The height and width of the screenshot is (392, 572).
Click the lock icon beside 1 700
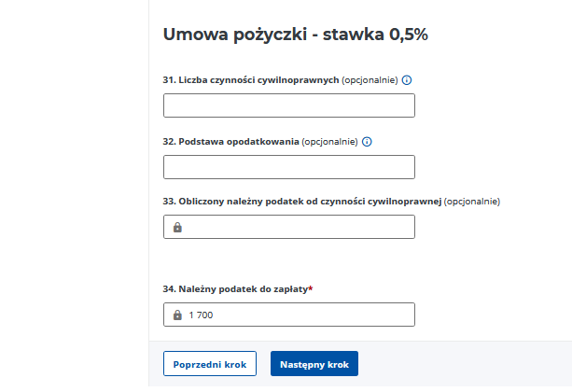177,315
